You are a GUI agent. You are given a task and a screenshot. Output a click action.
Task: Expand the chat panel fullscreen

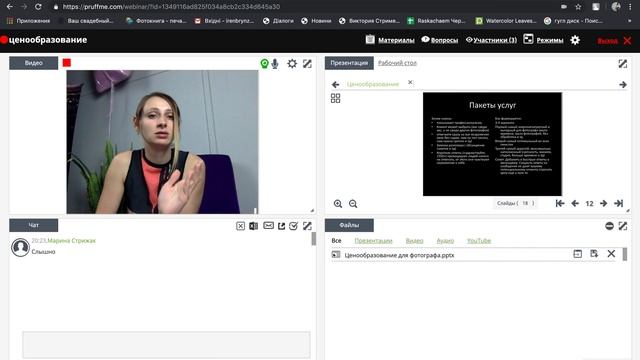pos(307,226)
